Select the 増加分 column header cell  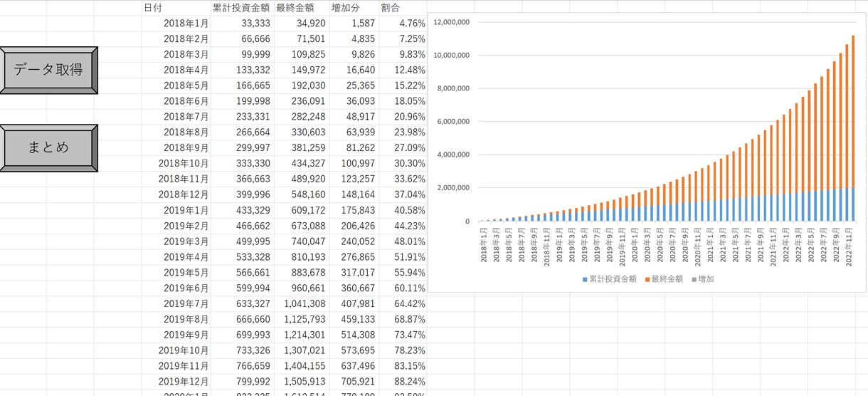coord(354,8)
